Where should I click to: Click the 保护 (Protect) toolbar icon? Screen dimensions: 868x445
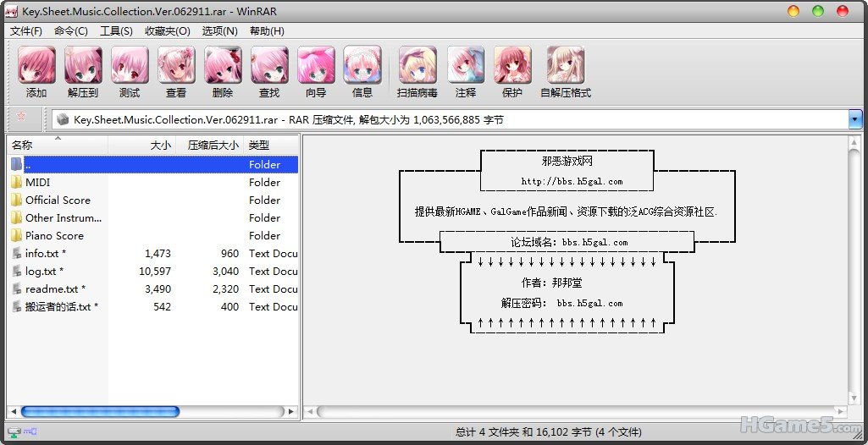coord(512,65)
